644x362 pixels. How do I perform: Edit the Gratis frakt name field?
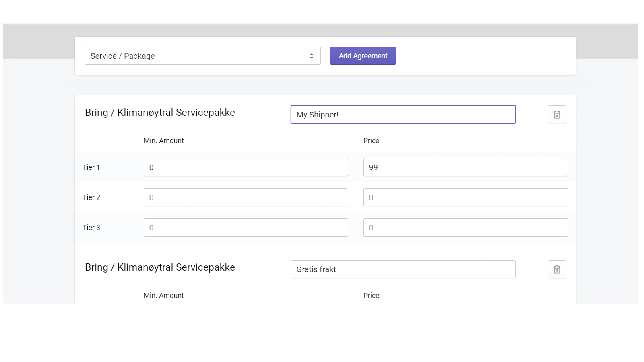click(403, 269)
